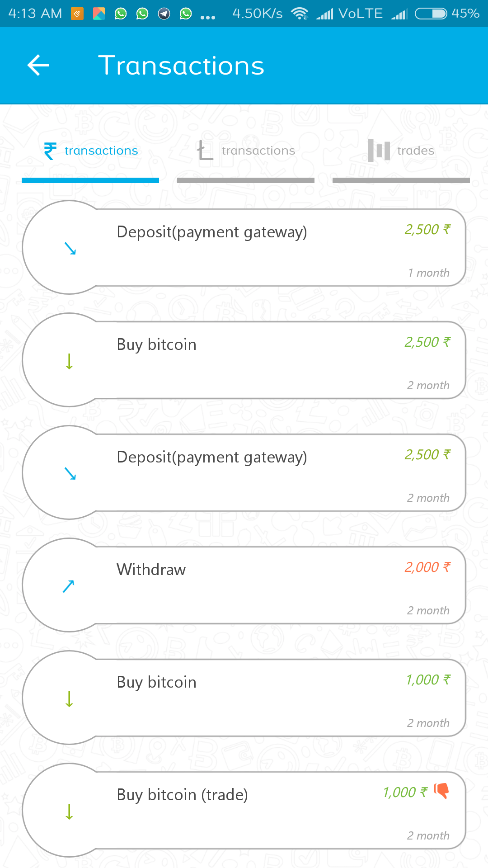Tap the back arrow in header
The image size is (488, 868).
38,66
